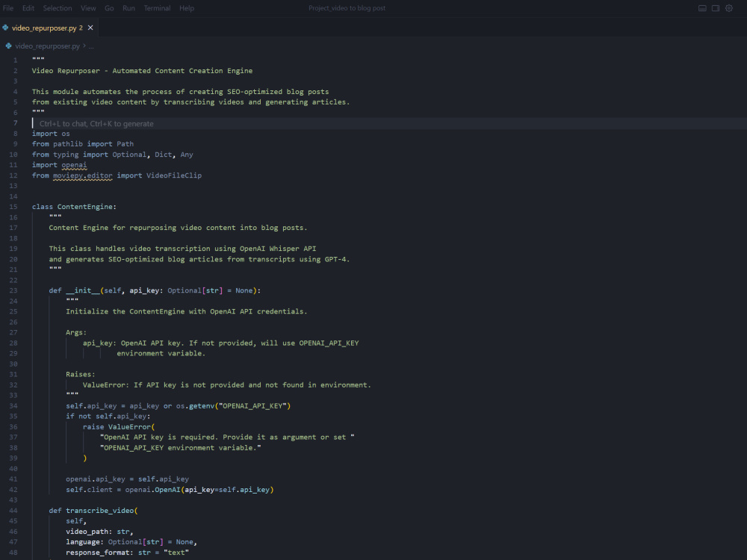Viewport: 747px width, 560px height.
Task: Click 'Initialize the ContentEngine with OpenAI API credentials.'
Action: [186, 311]
